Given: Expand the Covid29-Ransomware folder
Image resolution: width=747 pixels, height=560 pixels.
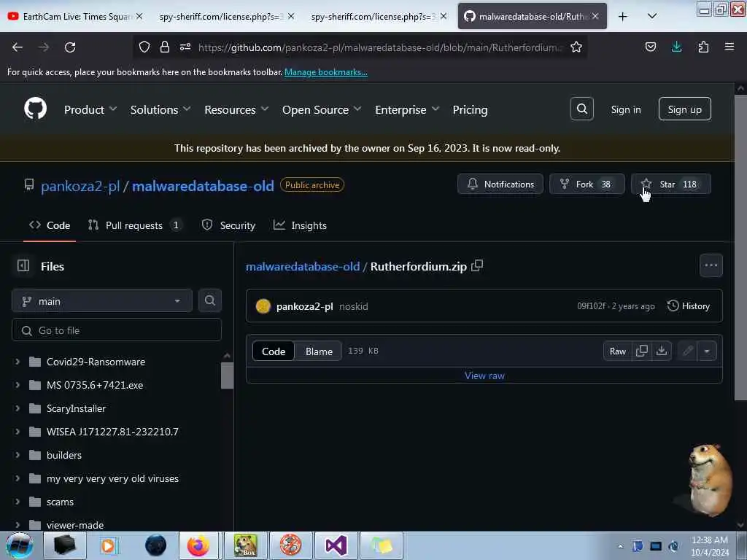Looking at the screenshot, I should pyautogui.click(x=18, y=362).
